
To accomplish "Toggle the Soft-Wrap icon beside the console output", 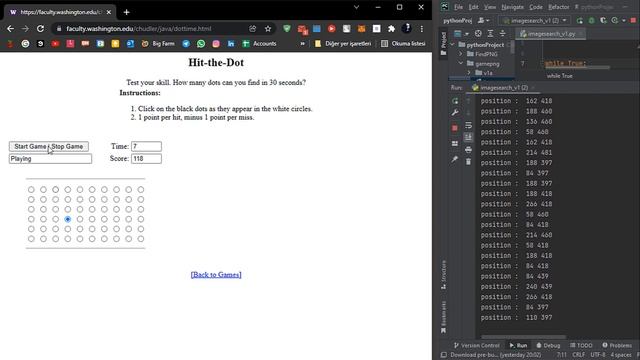I will click(x=469, y=125).
